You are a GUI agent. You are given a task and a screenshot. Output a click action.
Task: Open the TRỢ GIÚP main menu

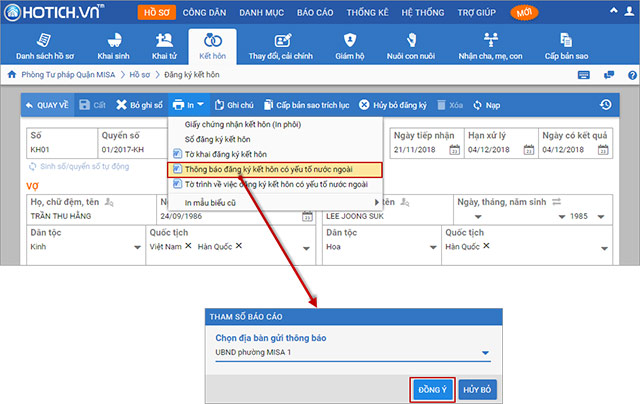(x=477, y=13)
